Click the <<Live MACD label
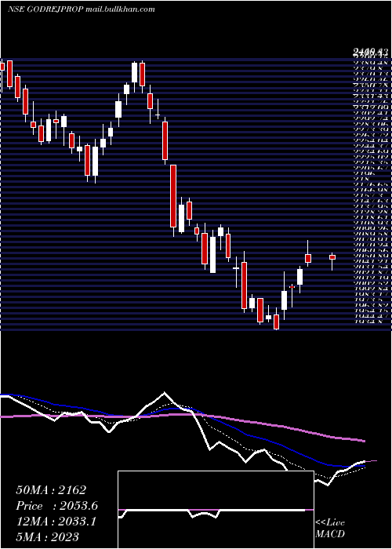Viewport: 392px width, 549px height. (330, 529)
